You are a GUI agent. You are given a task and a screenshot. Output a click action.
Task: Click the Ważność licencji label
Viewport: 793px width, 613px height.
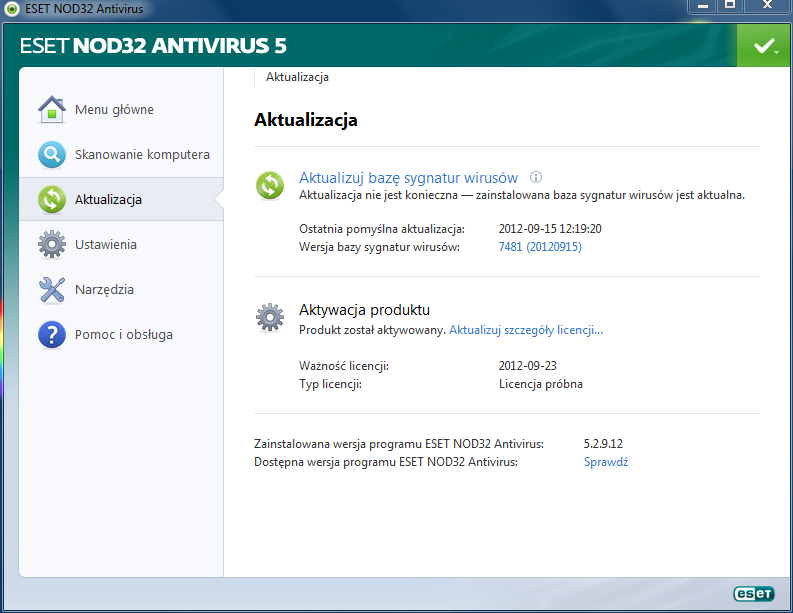[344, 366]
